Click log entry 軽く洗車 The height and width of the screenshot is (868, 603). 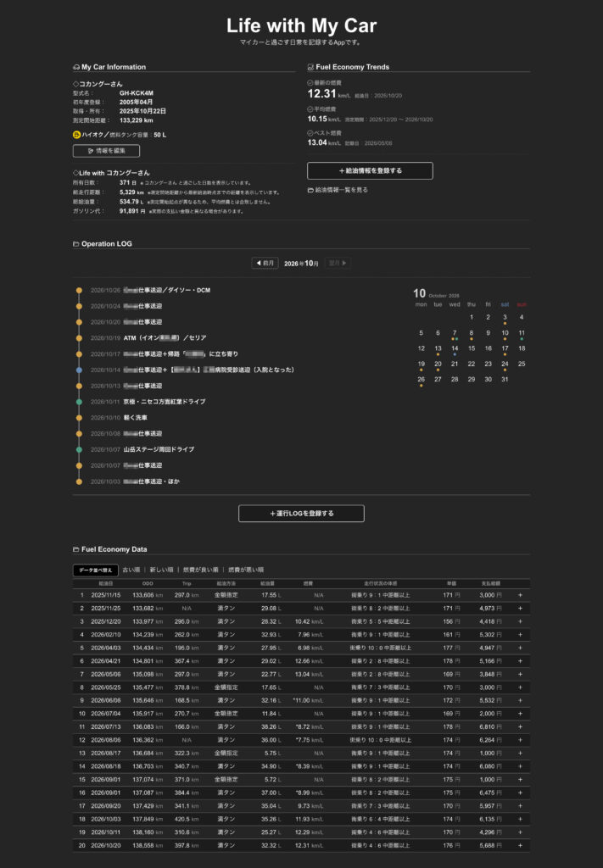tap(135, 418)
